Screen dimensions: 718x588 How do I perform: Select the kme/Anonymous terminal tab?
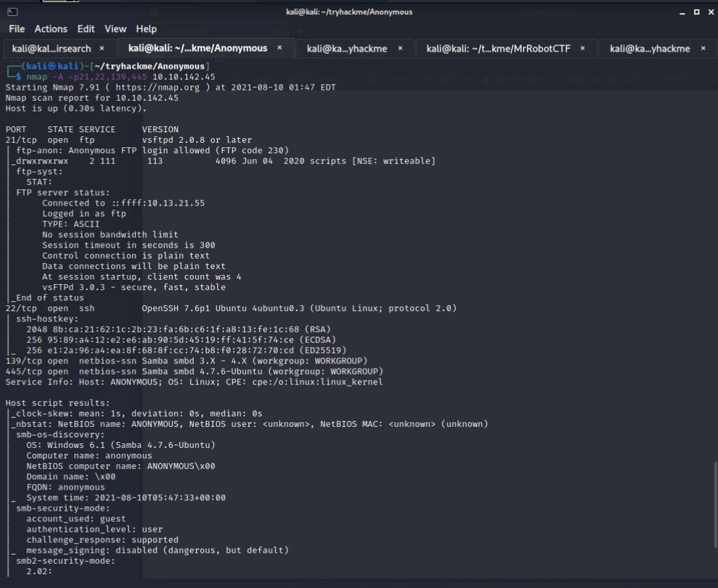point(197,48)
